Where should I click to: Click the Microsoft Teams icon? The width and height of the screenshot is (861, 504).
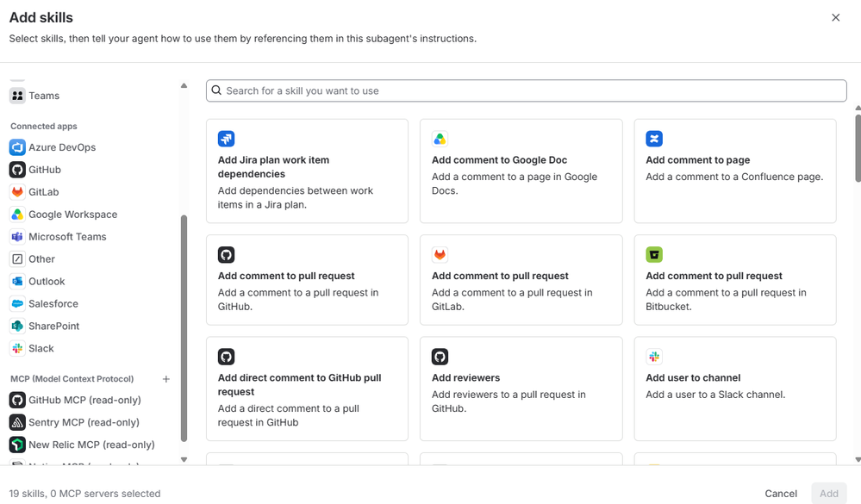17,237
